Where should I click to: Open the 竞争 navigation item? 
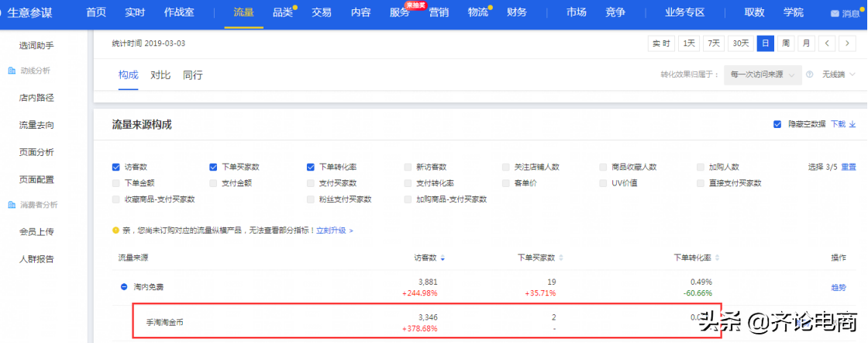pyautogui.click(x=615, y=12)
